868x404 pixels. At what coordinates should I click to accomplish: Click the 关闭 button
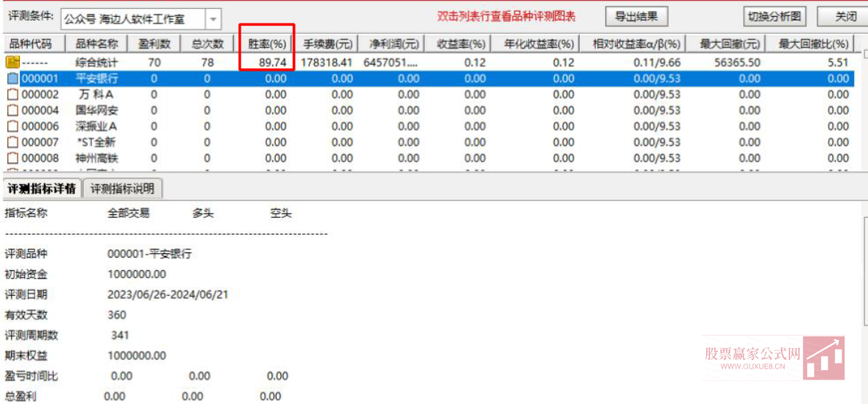tap(844, 17)
